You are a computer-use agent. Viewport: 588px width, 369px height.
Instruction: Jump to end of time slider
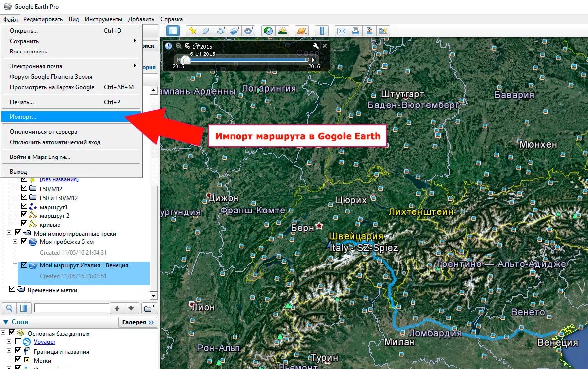pos(313,59)
